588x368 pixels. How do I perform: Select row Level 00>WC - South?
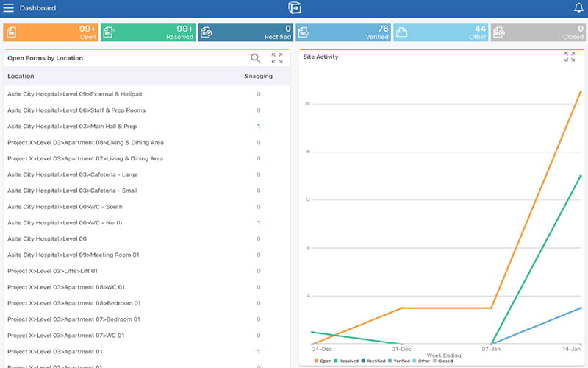pos(146,207)
